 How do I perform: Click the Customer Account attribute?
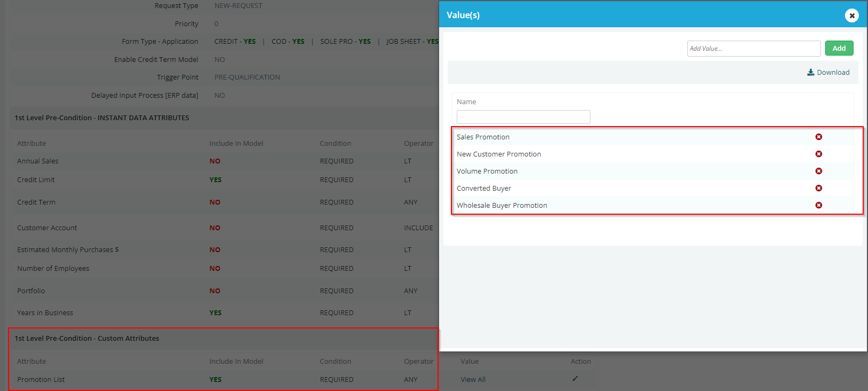[x=47, y=228]
